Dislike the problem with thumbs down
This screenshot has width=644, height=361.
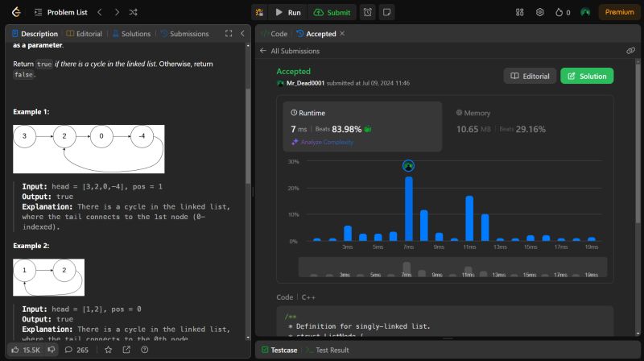click(x=52, y=350)
